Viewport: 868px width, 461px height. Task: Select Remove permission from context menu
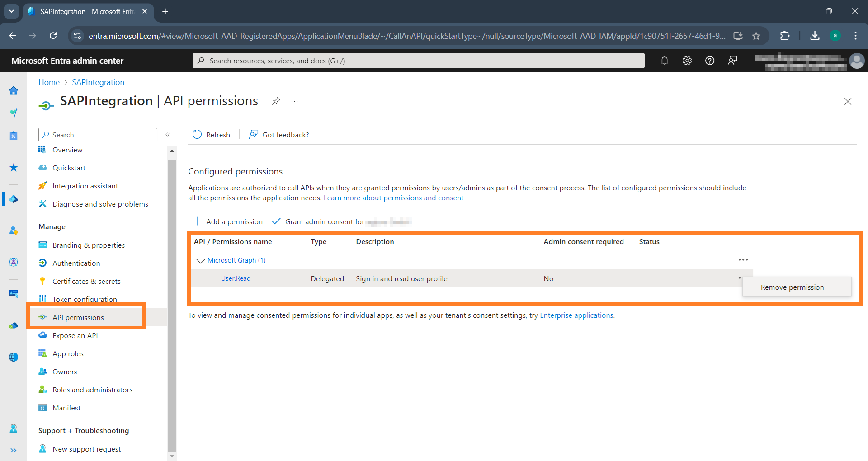[797, 287]
